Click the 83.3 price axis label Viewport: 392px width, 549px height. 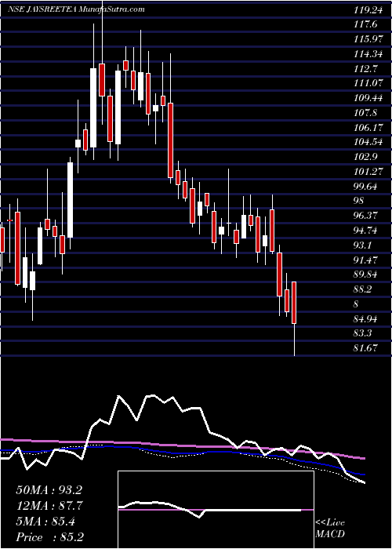(x=364, y=333)
